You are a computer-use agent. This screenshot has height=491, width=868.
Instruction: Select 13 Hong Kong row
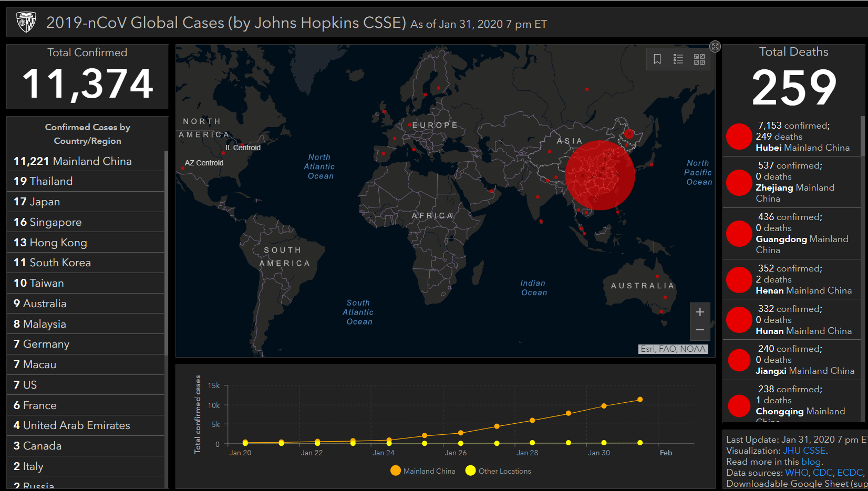coord(85,243)
